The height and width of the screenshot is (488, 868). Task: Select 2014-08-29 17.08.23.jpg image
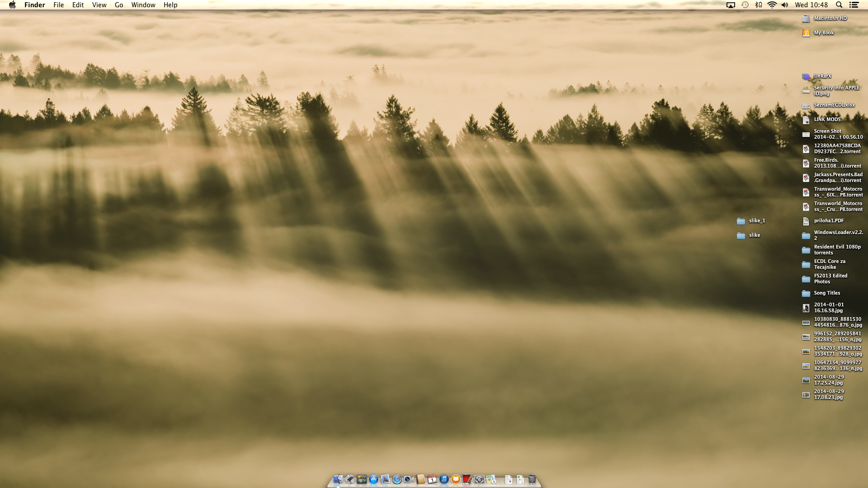click(x=823, y=394)
